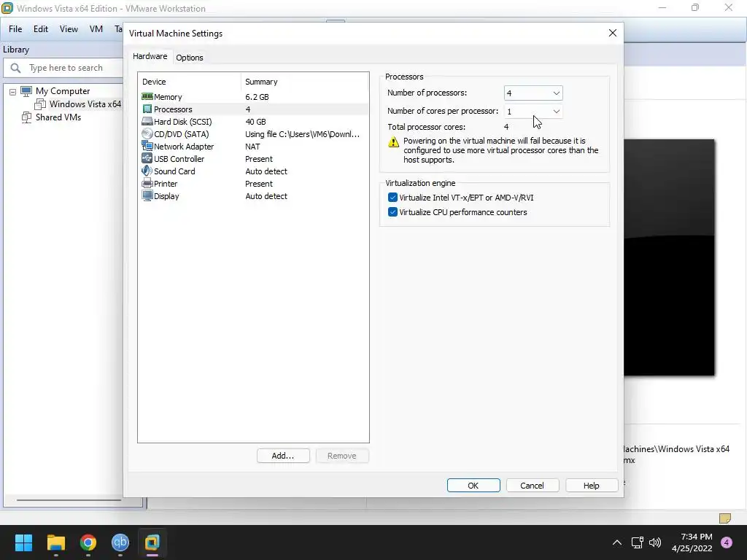Click the Processors chip icon
Image resolution: width=747 pixels, height=560 pixels.
pyautogui.click(x=147, y=109)
